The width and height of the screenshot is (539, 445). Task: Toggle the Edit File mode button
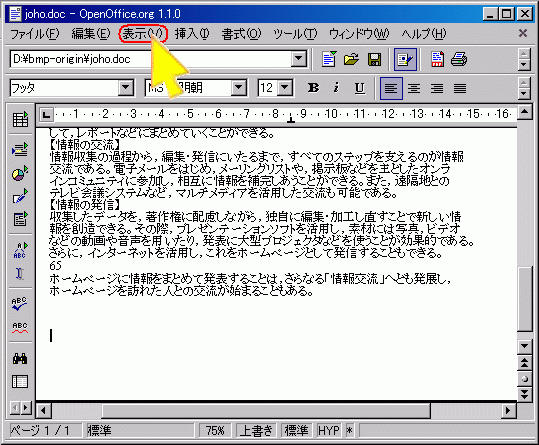pyautogui.click(x=405, y=59)
